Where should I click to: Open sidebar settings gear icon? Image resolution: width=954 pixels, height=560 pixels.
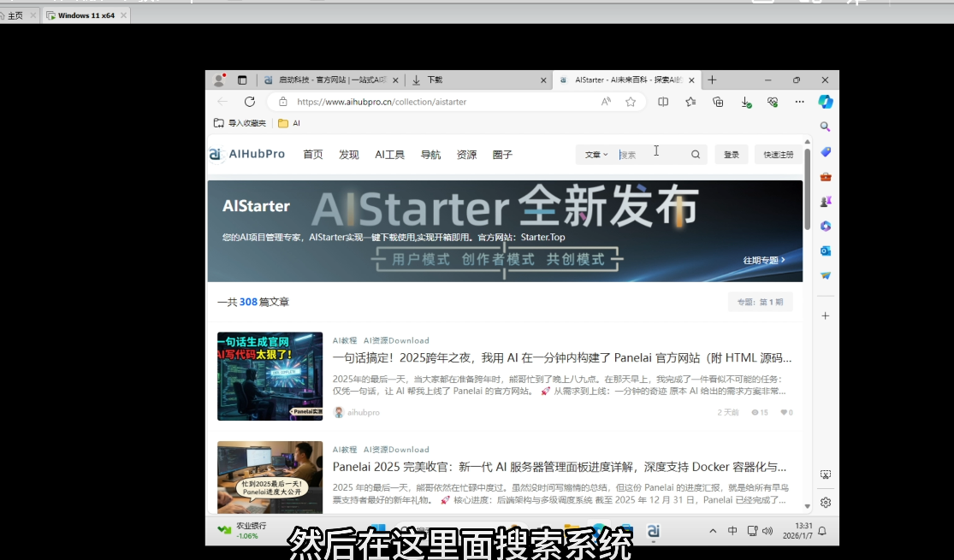(825, 502)
